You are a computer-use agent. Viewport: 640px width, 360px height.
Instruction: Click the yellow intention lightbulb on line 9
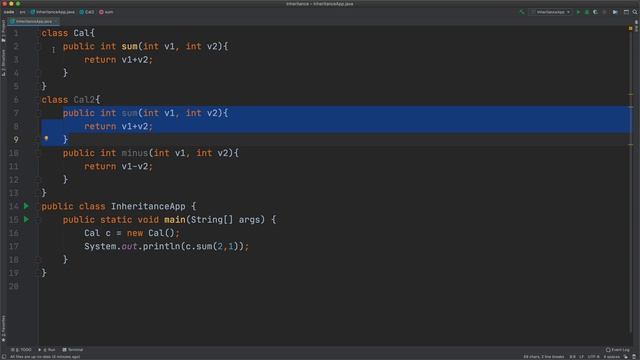pos(46,139)
